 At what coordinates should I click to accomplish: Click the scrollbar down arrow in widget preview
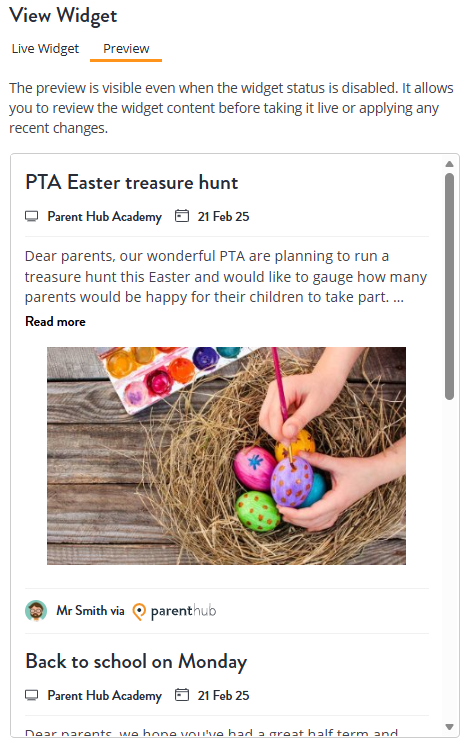click(x=449, y=727)
